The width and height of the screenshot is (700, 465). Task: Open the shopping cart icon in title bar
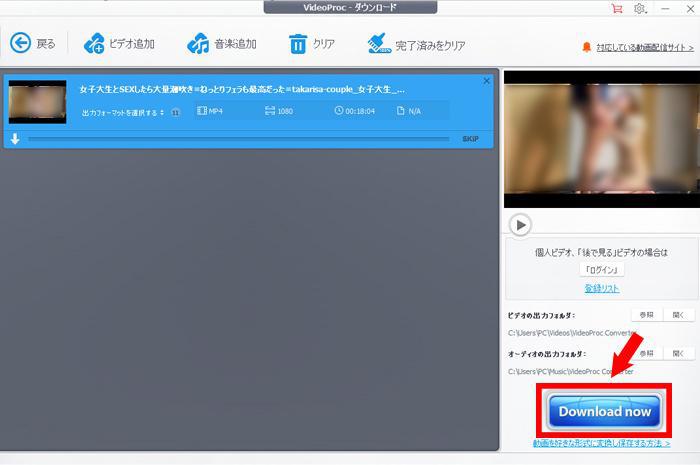617,8
